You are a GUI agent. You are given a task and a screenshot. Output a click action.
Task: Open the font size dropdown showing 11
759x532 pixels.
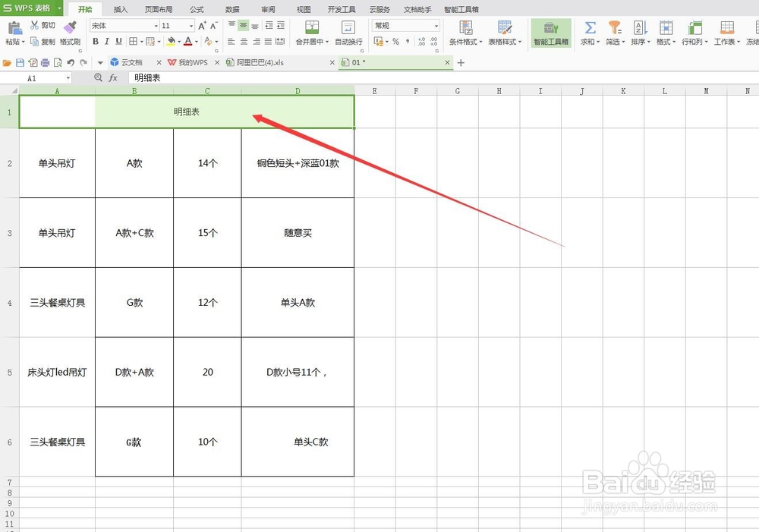click(x=191, y=27)
